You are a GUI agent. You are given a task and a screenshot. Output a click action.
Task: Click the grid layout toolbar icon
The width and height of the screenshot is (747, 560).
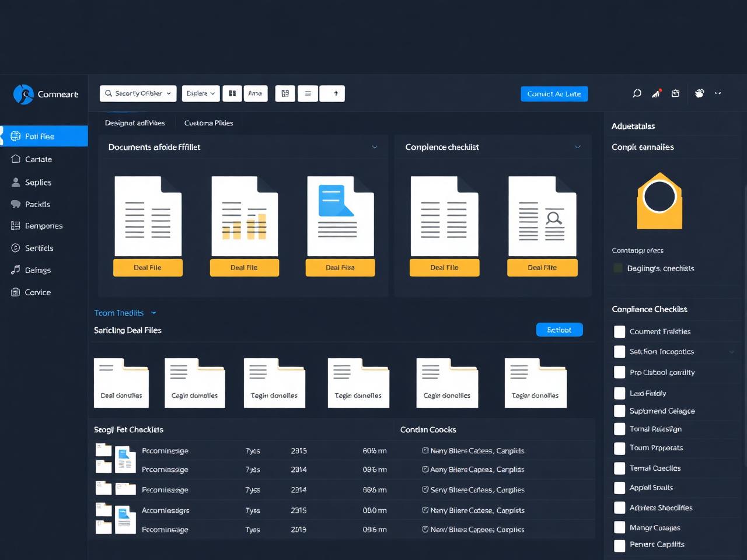coord(285,93)
